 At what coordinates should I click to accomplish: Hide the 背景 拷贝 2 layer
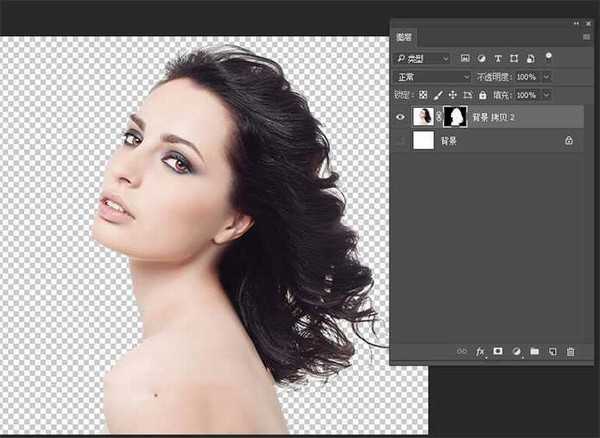[400, 117]
